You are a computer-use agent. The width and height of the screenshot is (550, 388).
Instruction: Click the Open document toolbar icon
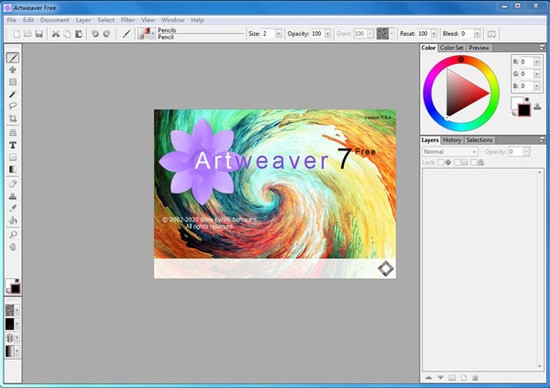28,34
